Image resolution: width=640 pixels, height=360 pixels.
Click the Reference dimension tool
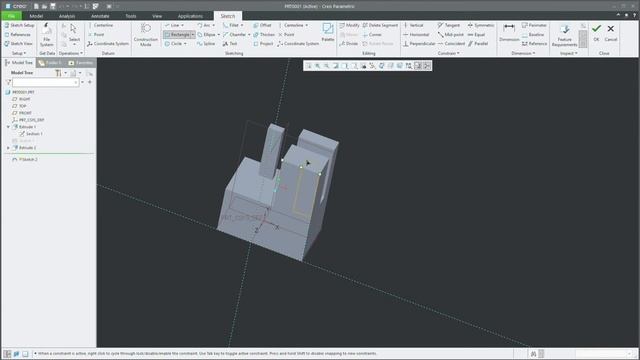(x=534, y=44)
